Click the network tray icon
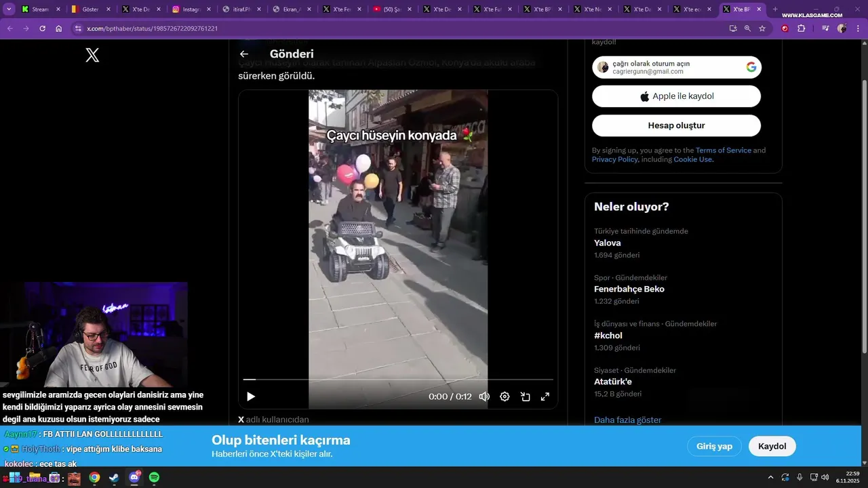This screenshot has width=868, height=488. tap(814, 477)
